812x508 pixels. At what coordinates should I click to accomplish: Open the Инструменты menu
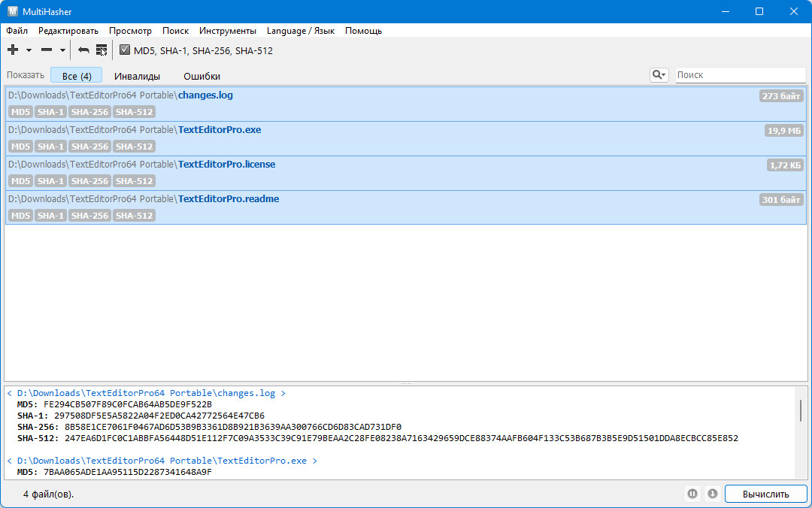(228, 31)
